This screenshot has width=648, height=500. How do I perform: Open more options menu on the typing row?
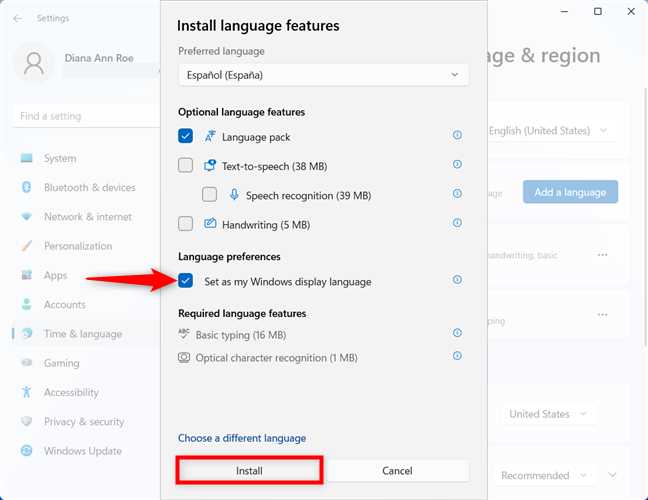point(603,315)
